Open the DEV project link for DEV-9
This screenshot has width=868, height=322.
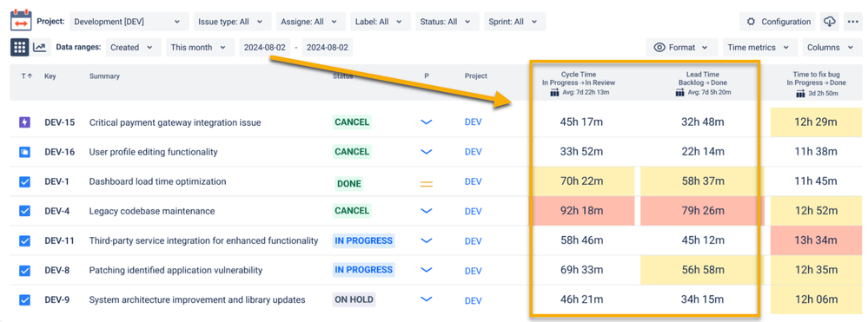coord(474,300)
